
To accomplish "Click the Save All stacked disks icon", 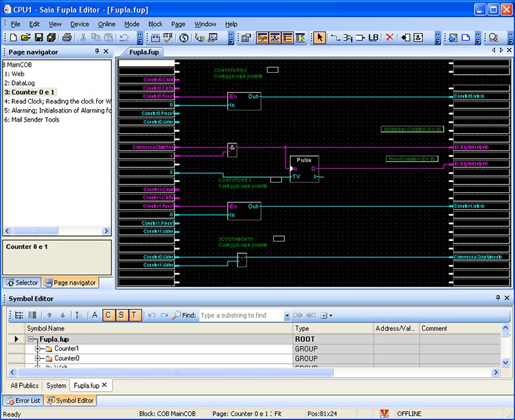I will (51, 38).
